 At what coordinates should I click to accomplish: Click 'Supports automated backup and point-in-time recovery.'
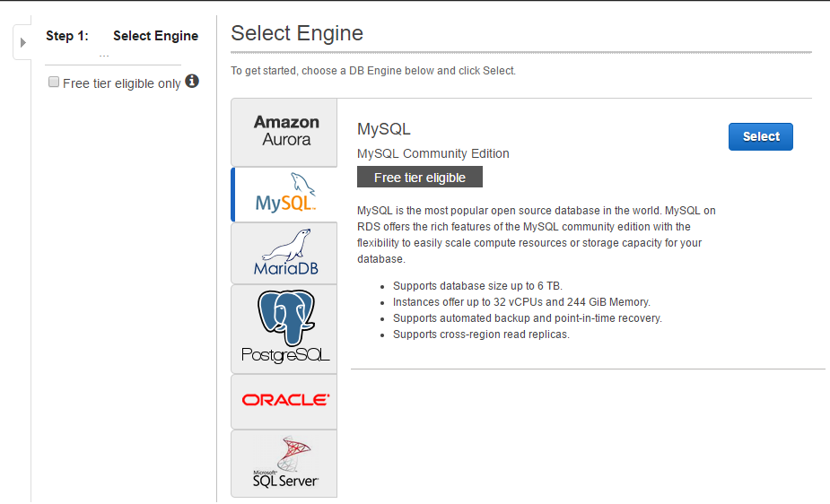528,318
